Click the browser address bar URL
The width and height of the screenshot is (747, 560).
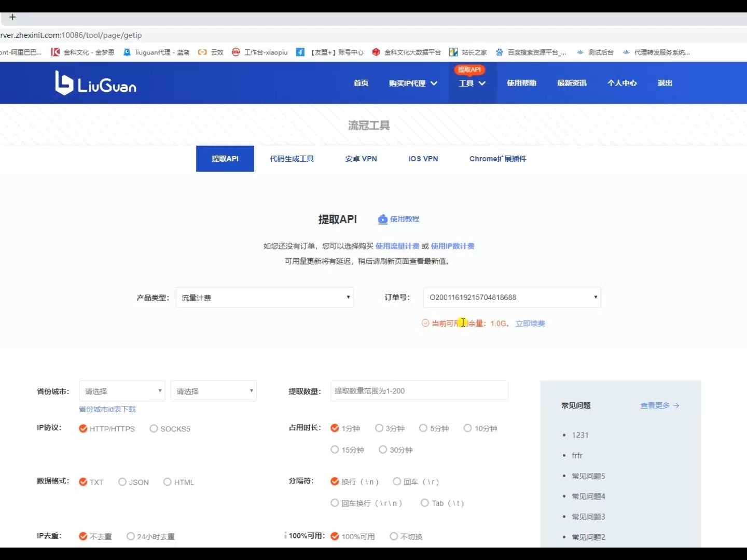click(71, 35)
